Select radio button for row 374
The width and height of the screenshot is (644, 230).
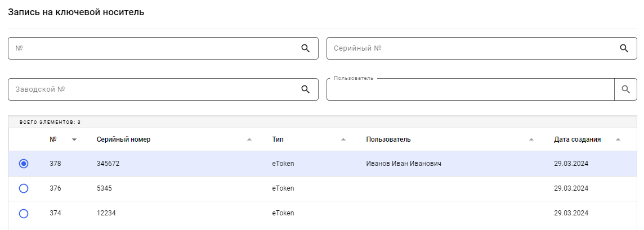(x=24, y=214)
